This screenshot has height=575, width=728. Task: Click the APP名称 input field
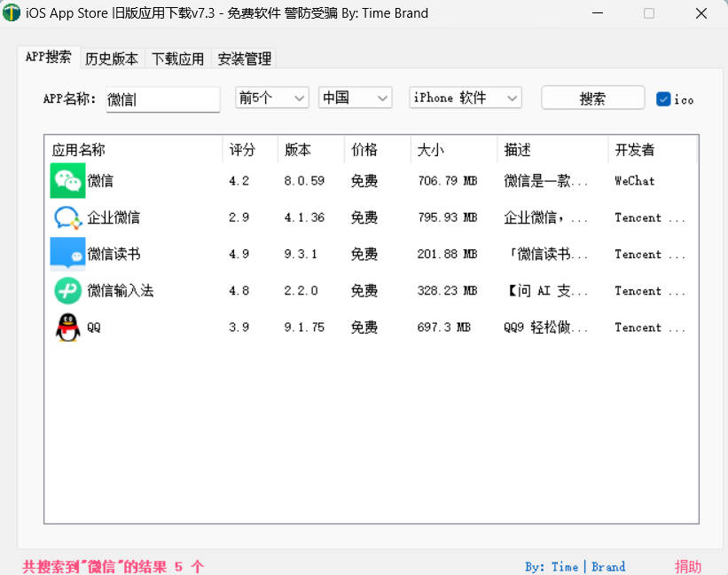coord(163,99)
